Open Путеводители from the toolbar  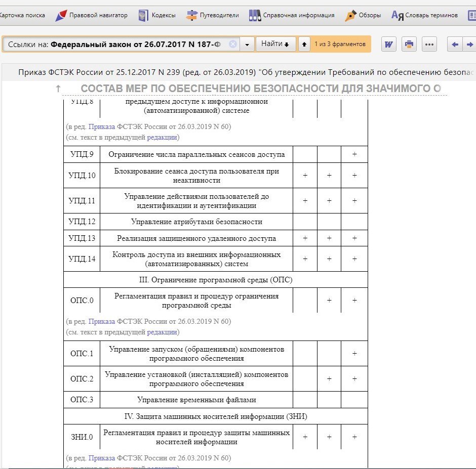(213, 15)
